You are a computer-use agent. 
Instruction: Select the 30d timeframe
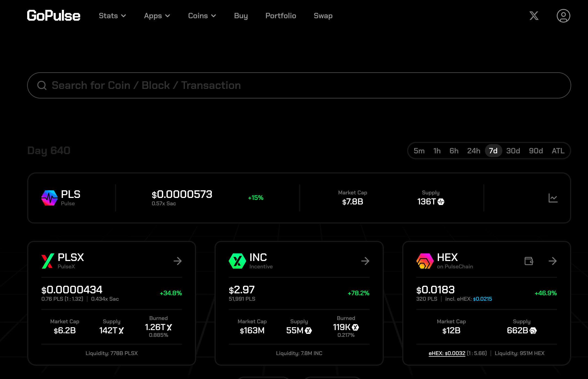click(x=513, y=151)
